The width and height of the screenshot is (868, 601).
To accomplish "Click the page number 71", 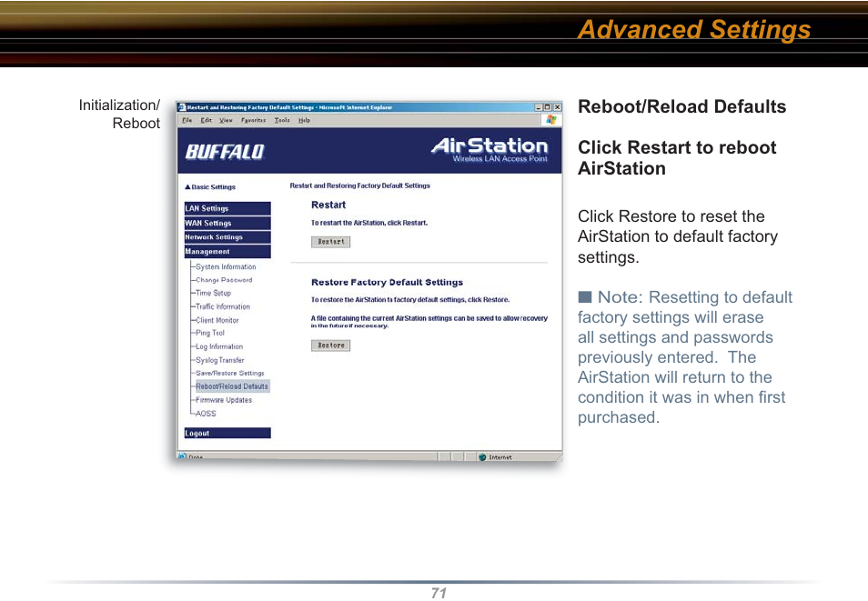I will 439,593.
